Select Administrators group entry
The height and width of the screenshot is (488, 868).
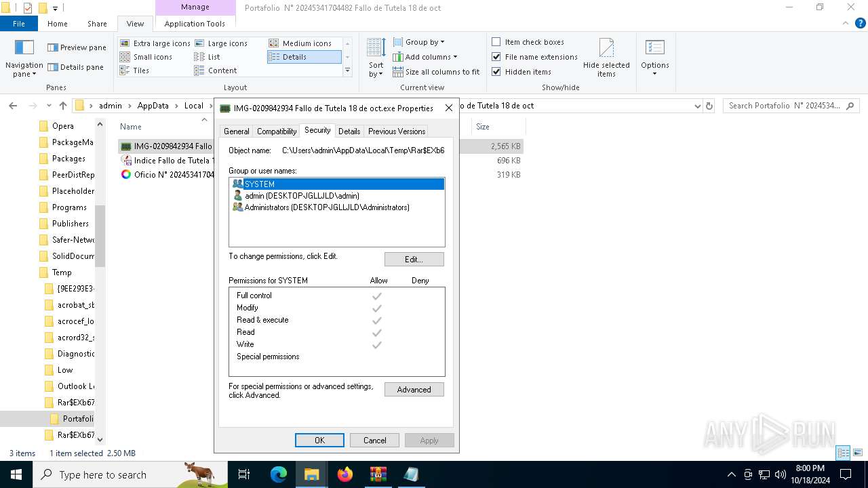point(337,207)
